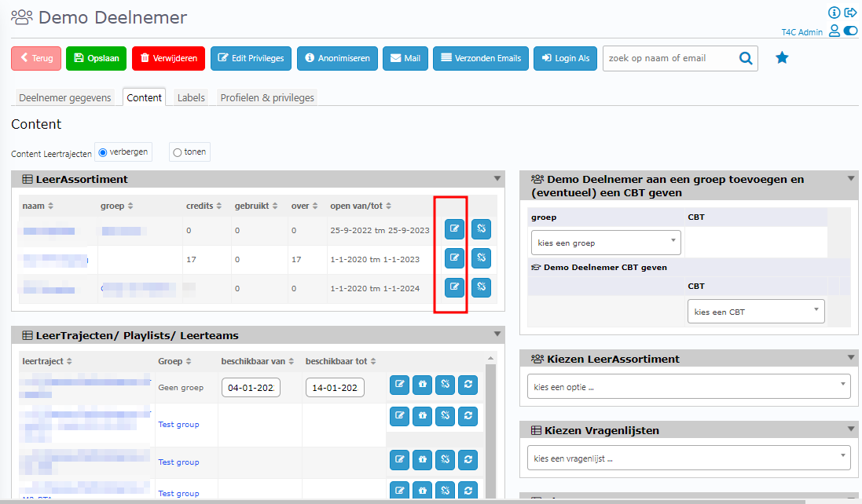862x504 pixels.
Task: Open the 'kies een groep' dropdown
Action: (x=606, y=243)
